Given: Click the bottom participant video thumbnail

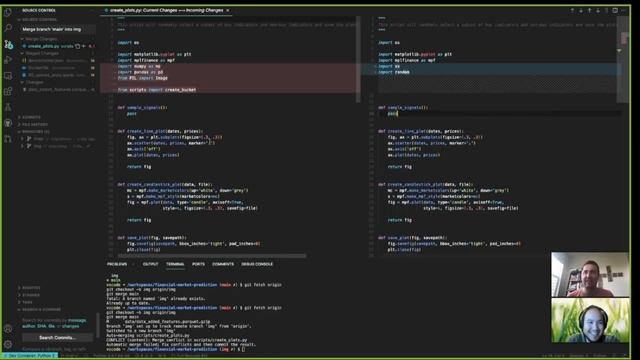Looking at the screenshot, I should click(590, 320).
